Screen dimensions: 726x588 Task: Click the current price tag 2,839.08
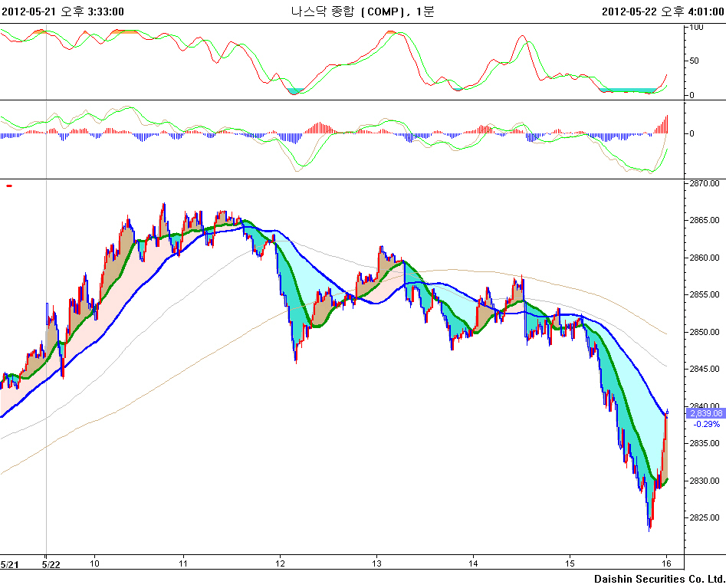[706, 413]
